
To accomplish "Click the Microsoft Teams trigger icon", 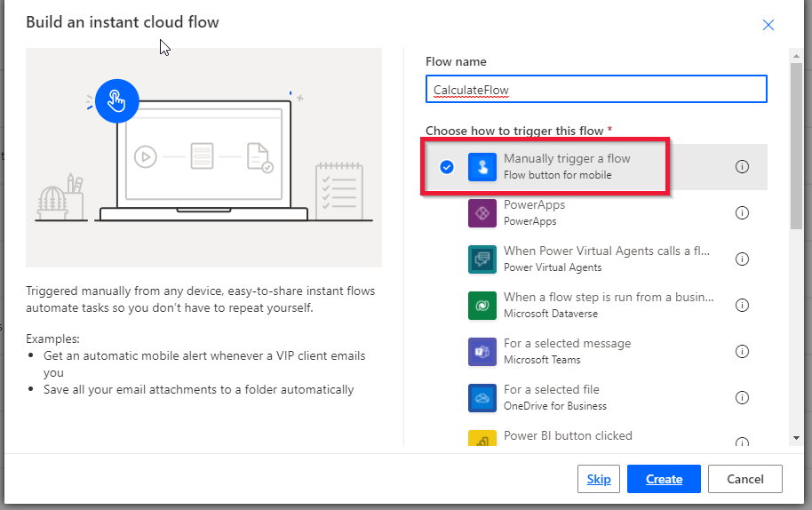I will 482,352.
